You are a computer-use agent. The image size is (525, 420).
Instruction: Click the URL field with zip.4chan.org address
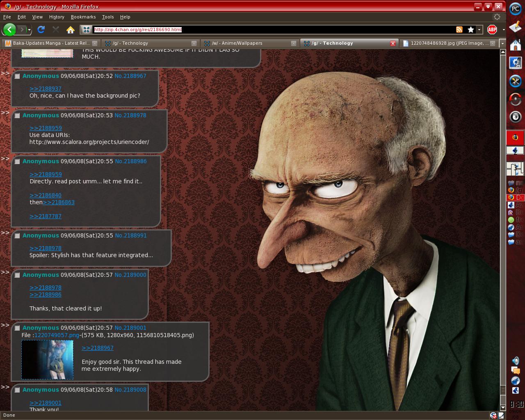pyautogui.click(x=274, y=30)
